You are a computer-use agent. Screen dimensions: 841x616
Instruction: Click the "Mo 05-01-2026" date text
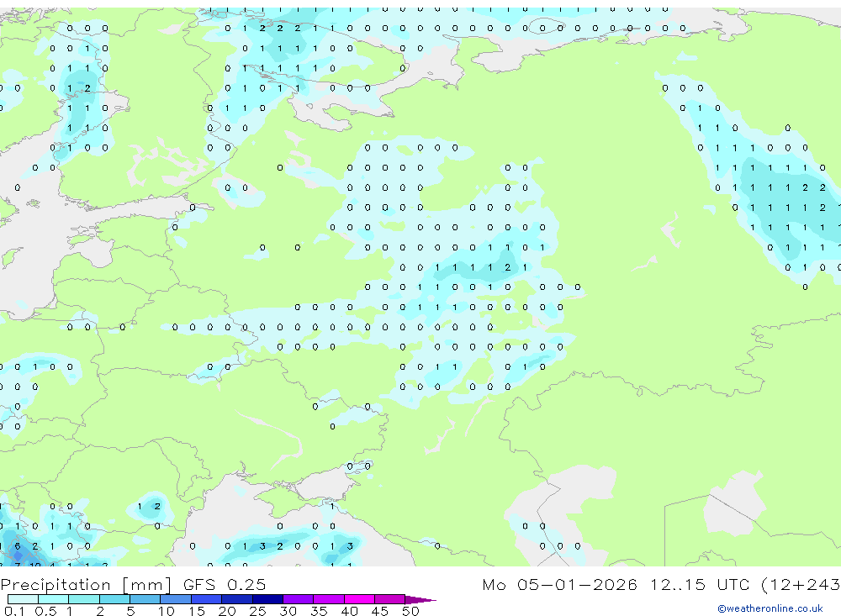pos(560,584)
